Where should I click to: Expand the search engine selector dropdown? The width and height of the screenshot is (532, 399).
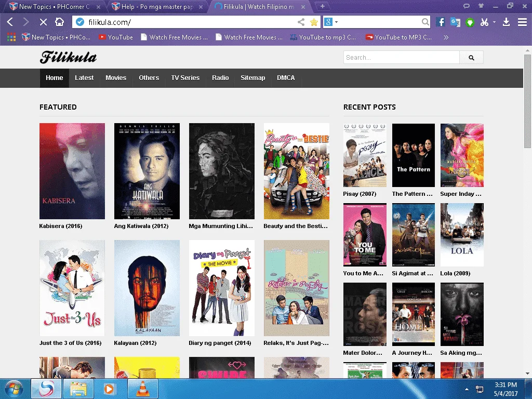pos(337,22)
